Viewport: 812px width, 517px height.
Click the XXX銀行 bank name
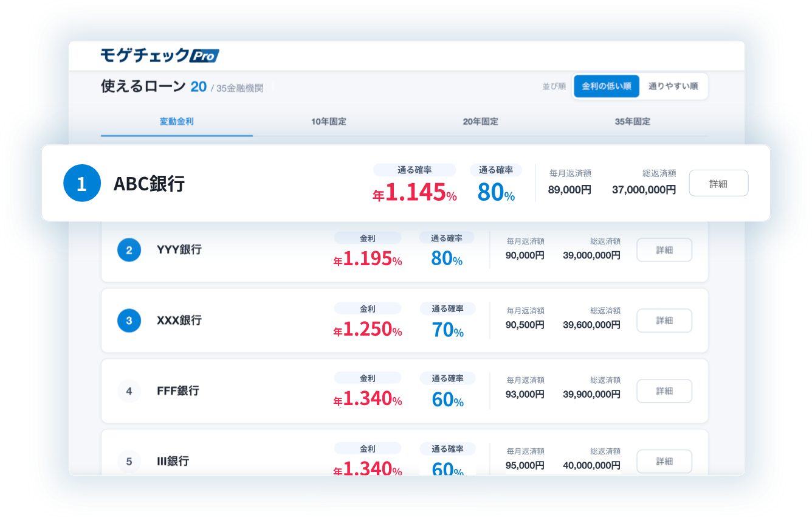[179, 321]
